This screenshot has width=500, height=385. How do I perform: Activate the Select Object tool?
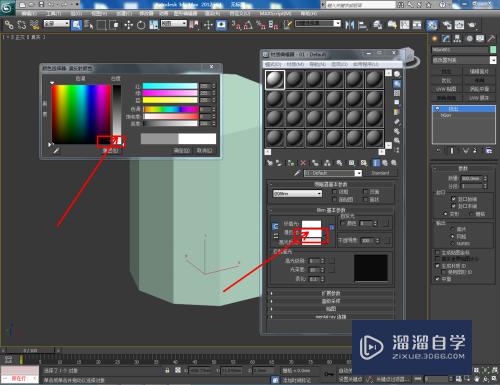(76, 25)
